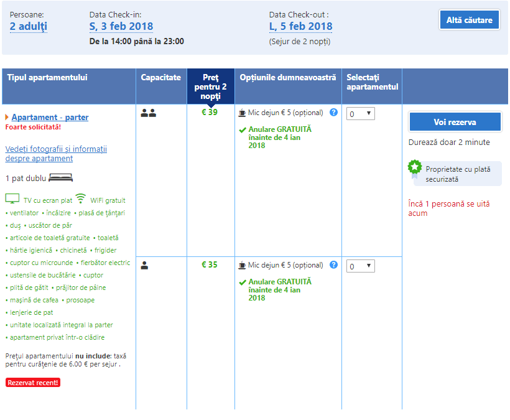The image size is (510, 420).
Task: Click the help icon beside first breakfast option
Action: 334,113
